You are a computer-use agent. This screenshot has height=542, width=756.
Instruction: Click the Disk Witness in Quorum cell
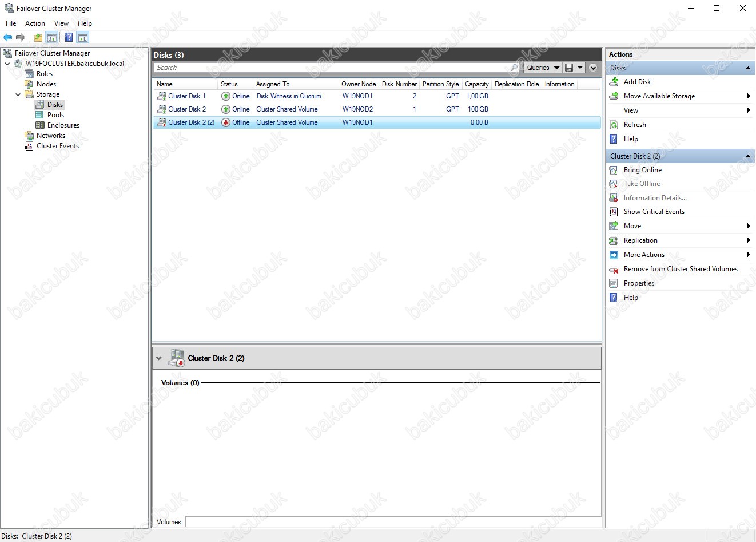click(289, 96)
